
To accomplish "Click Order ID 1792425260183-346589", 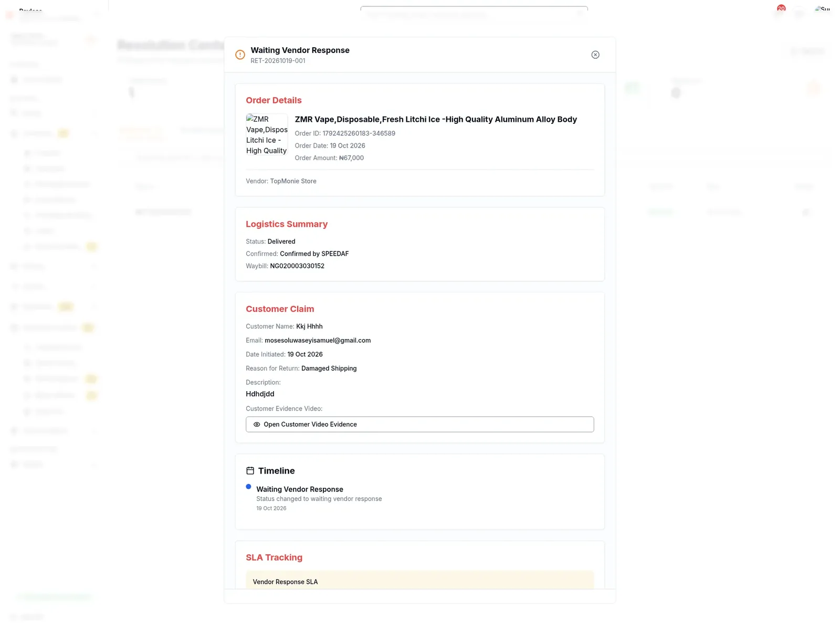I will (345, 133).
